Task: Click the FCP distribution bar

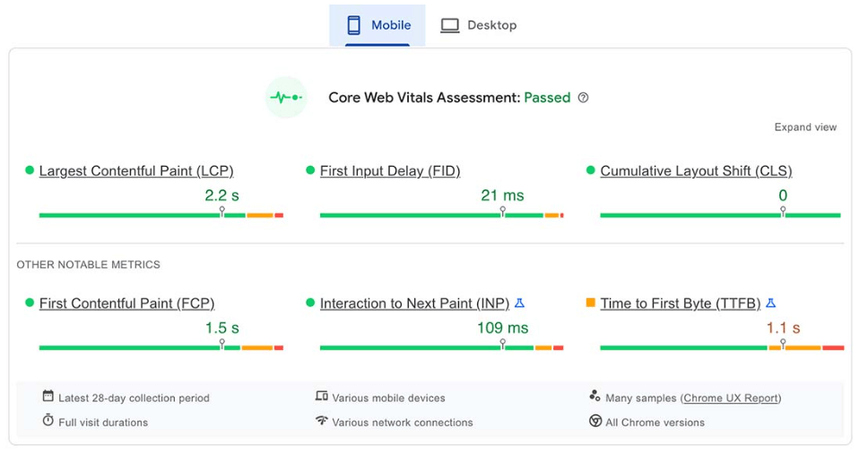Action: [161, 348]
